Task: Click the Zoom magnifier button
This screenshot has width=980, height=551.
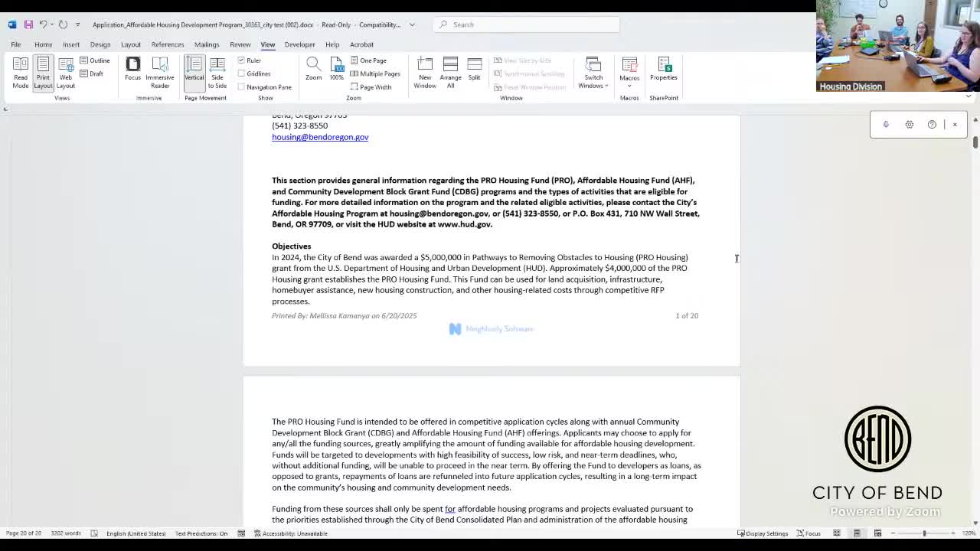Action: click(313, 69)
